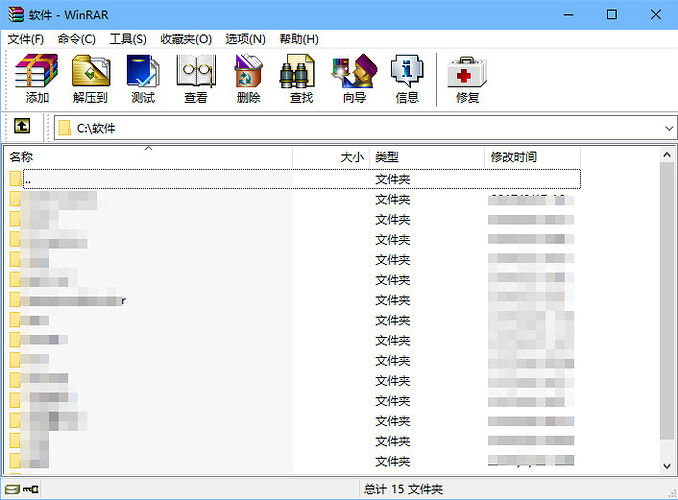Click the drive icon in status bar
Screen dimensions: 678x500
tap(13, 489)
